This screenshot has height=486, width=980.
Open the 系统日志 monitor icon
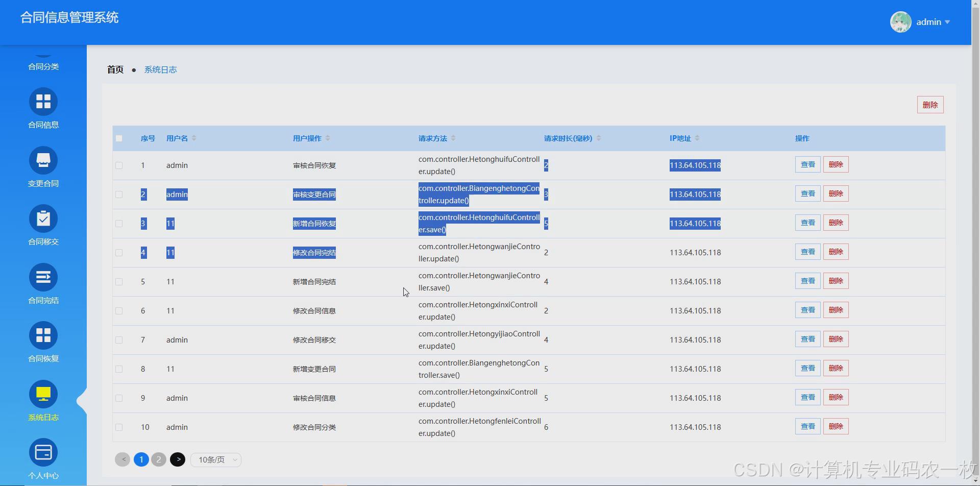tap(43, 394)
